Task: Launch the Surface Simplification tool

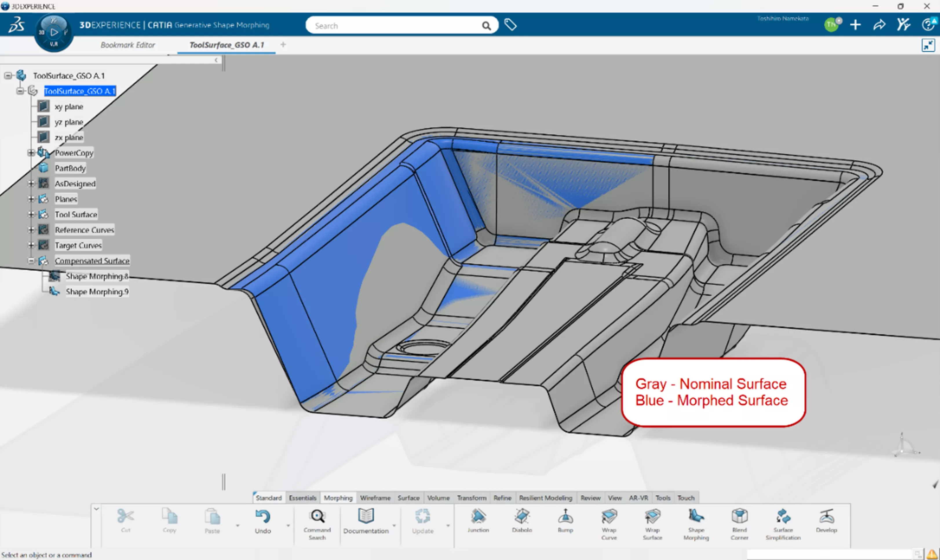Action: [x=783, y=517]
